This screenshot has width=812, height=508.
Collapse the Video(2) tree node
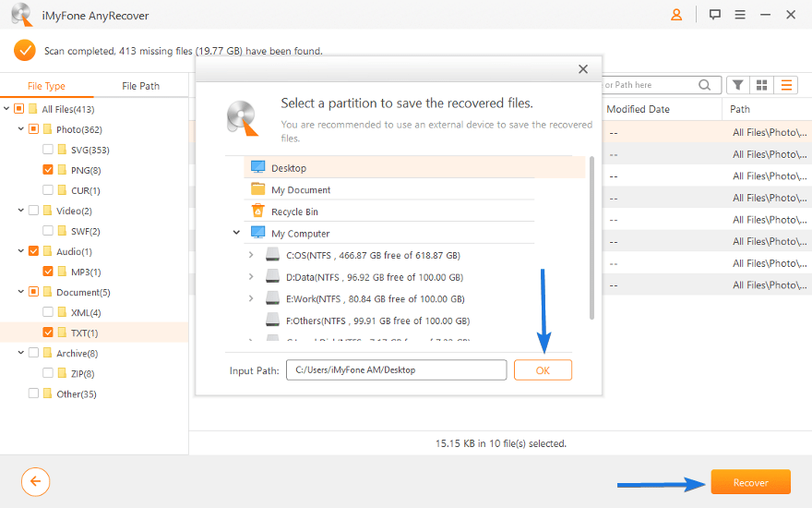(x=20, y=211)
